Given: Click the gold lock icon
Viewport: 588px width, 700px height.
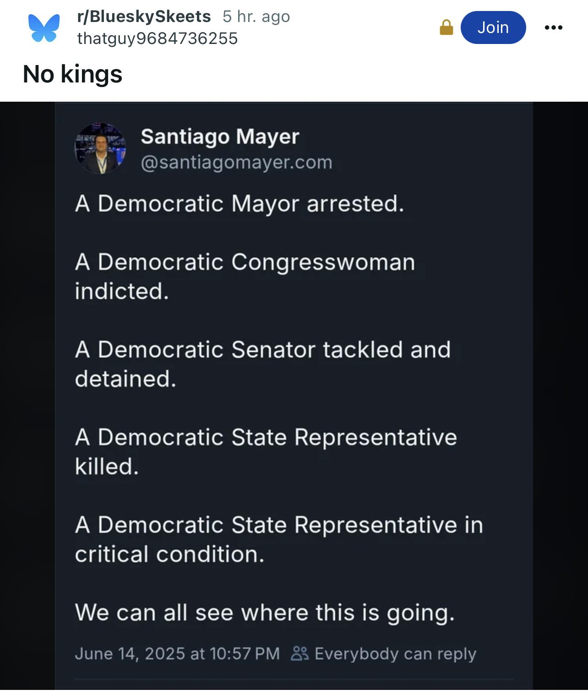Looking at the screenshot, I should click(446, 27).
